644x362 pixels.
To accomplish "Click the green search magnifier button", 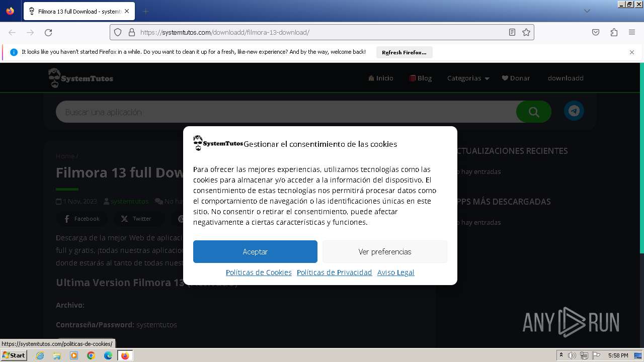I will (534, 112).
